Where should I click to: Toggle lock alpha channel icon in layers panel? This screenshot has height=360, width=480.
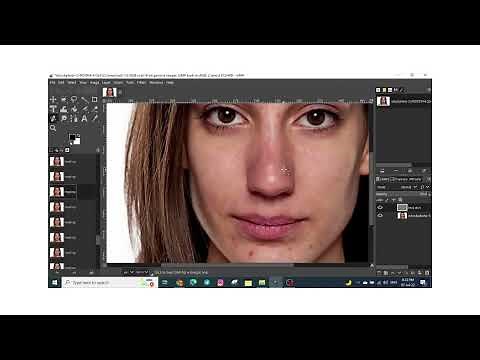coord(400,200)
